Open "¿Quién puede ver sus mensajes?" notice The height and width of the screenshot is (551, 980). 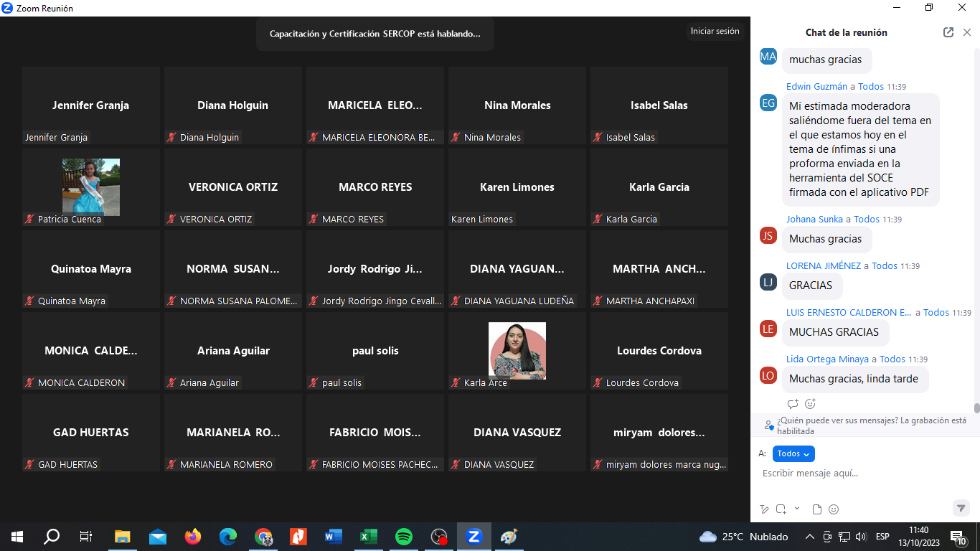[x=871, y=425]
